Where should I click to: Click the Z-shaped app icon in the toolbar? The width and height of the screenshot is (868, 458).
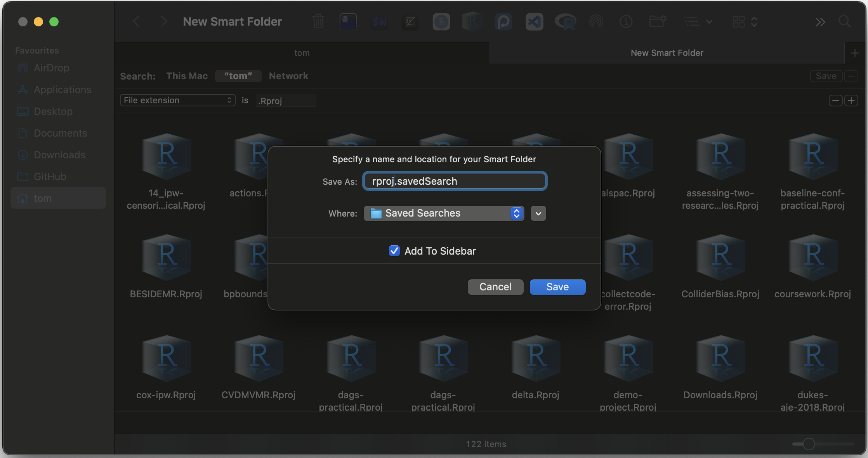pos(410,22)
